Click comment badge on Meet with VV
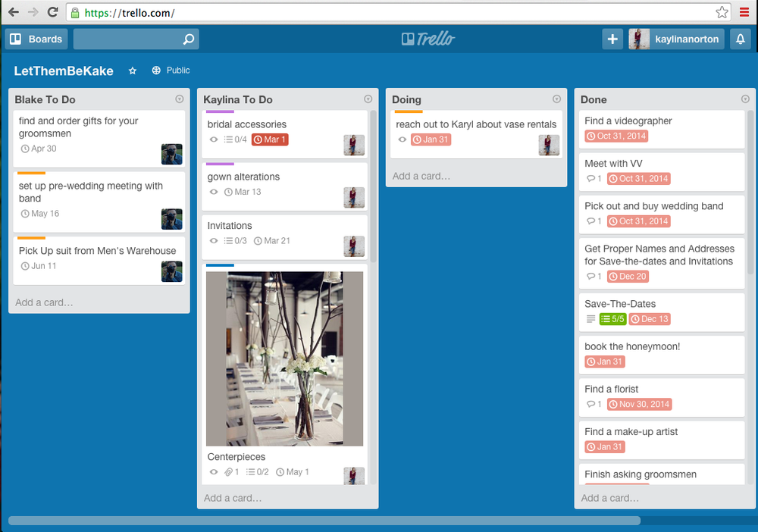Image resolution: width=758 pixels, height=532 pixels. click(x=594, y=179)
